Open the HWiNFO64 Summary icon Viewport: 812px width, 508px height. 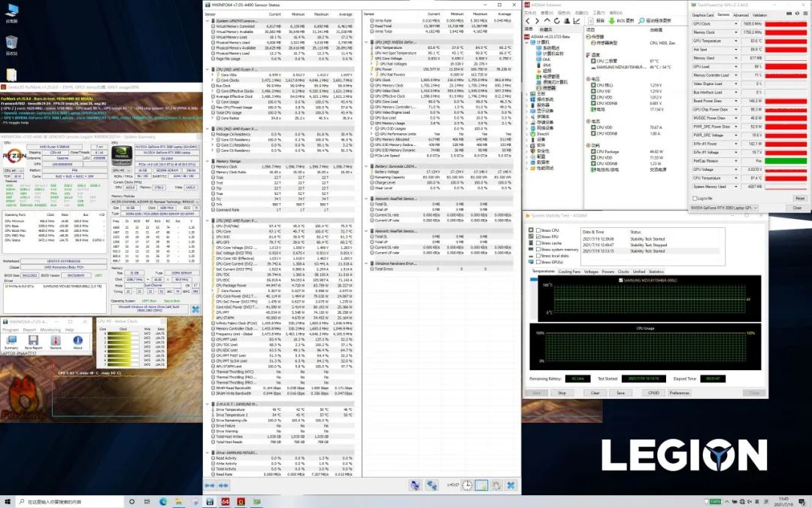(x=11, y=340)
